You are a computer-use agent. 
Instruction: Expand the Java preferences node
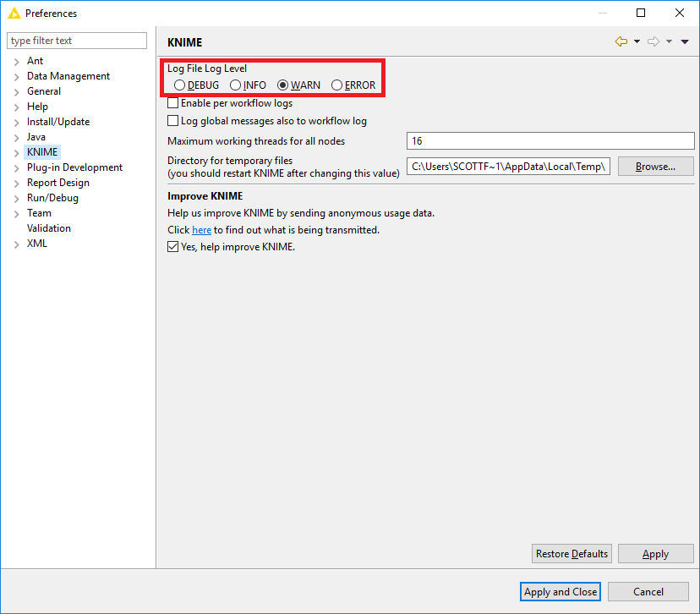[17, 138]
